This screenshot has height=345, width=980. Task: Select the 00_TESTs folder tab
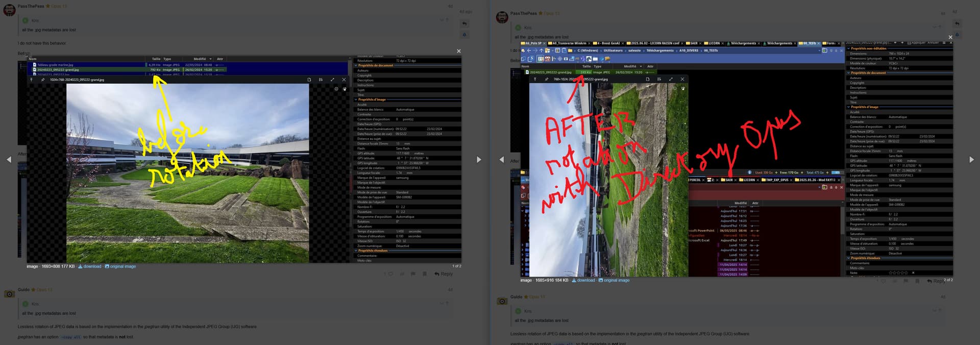[808, 43]
